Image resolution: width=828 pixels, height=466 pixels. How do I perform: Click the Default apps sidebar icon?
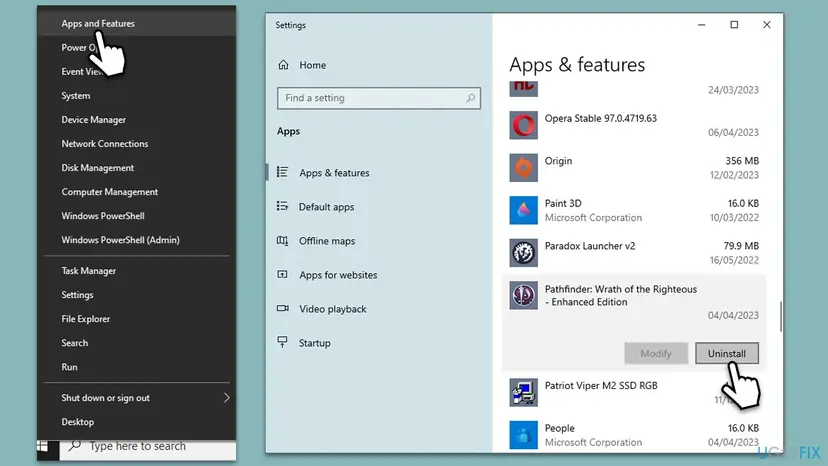click(283, 206)
